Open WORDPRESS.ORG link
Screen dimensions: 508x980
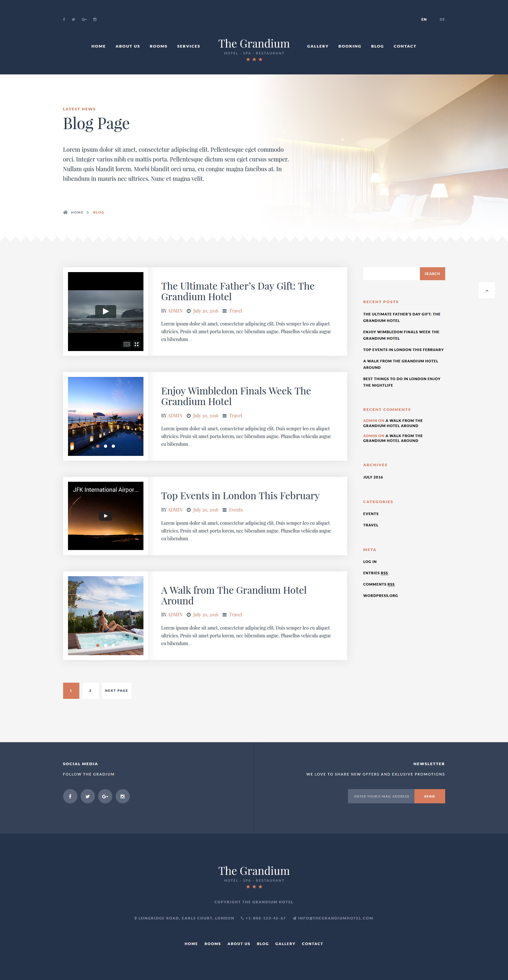(x=380, y=596)
